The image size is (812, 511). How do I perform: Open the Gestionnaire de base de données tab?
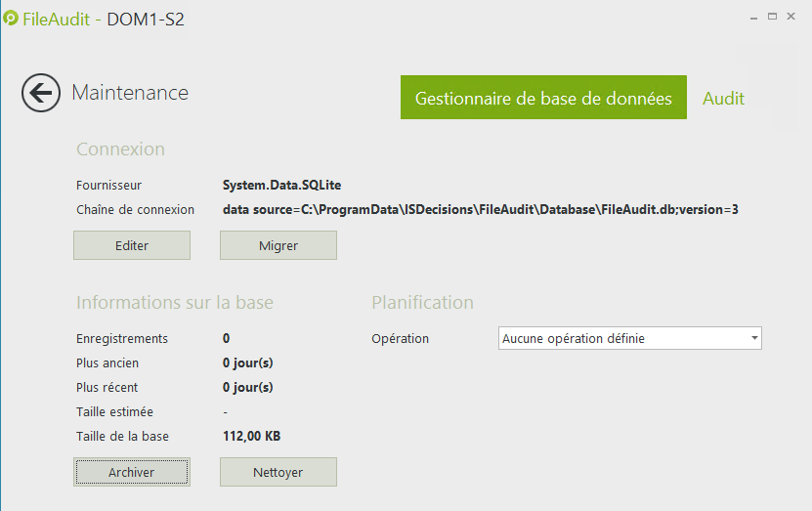tap(543, 98)
